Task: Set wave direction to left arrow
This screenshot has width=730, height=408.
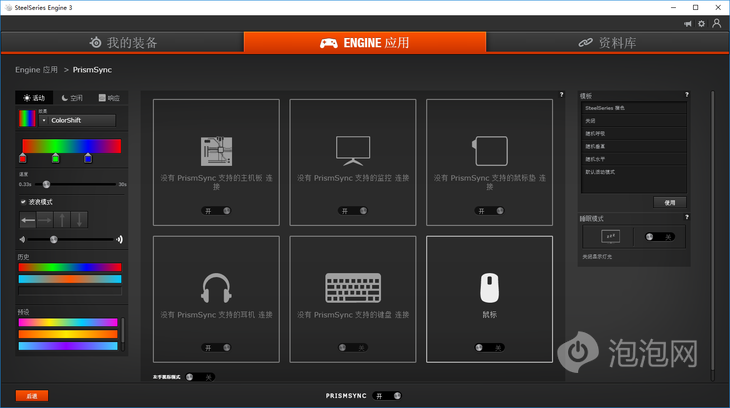Action: pos(28,220)
